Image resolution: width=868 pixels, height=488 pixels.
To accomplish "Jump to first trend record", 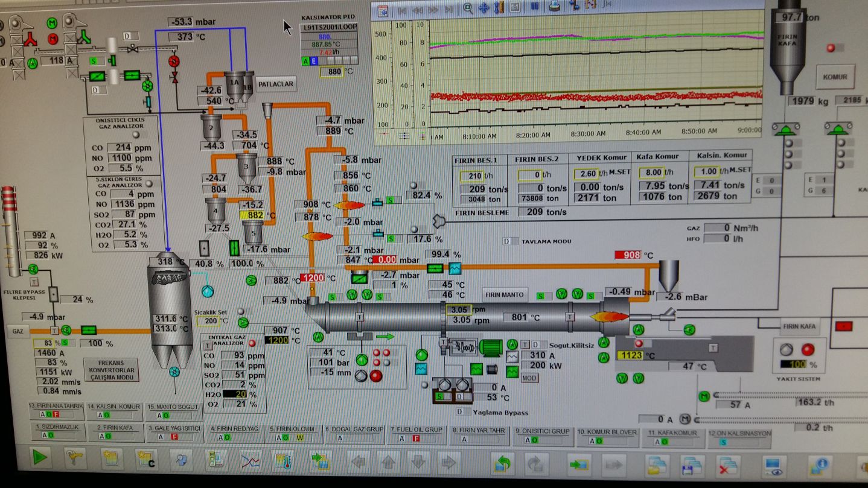I will (402, 10).
